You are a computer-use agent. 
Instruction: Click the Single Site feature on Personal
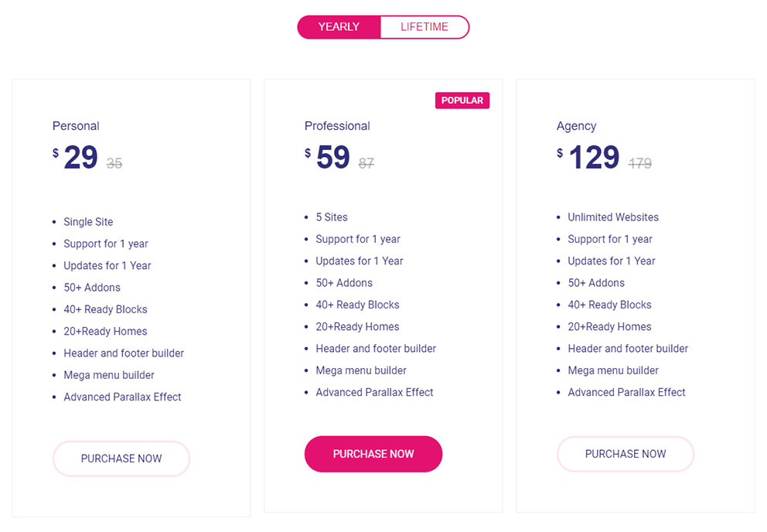pos(87,221)
